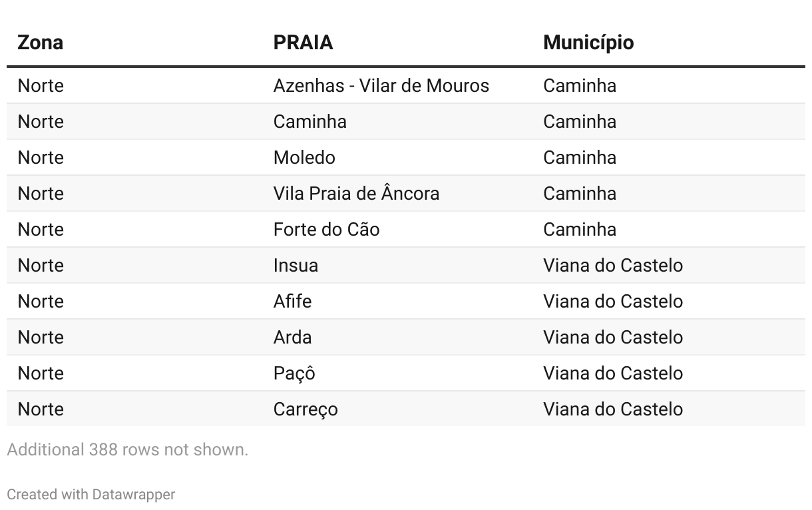Click Viana do Castelo in Carreço row

click(x=613, y=409)
